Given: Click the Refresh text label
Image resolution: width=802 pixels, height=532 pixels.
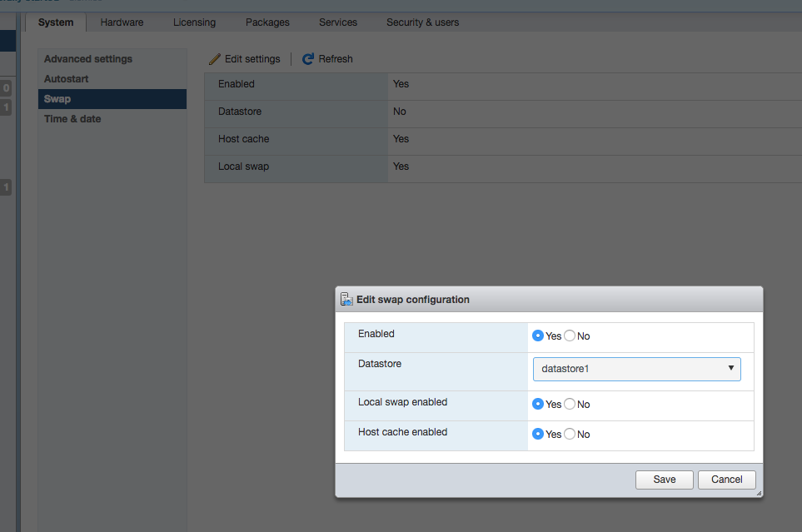Looking at the screenshot, I should coord(336,59).
